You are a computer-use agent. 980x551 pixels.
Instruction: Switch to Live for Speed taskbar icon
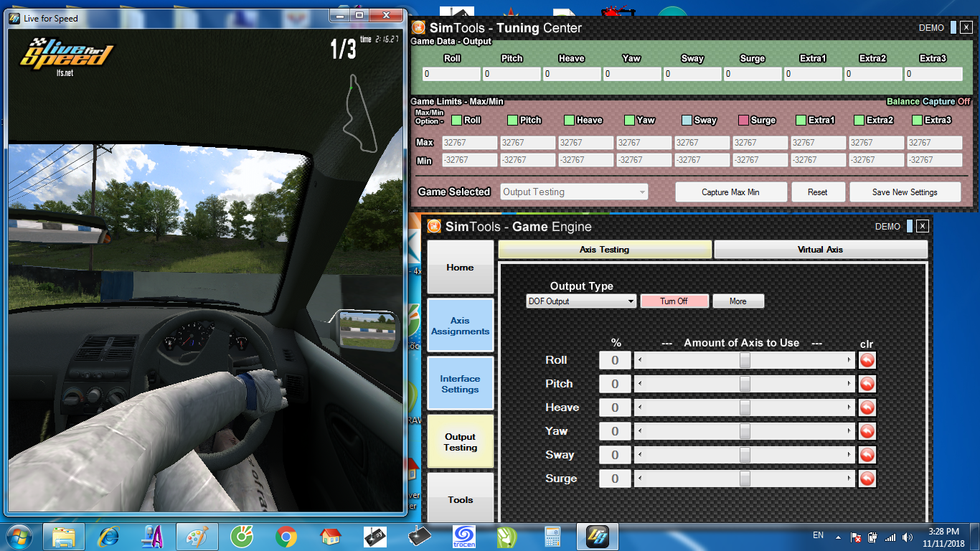click(597, 537)
